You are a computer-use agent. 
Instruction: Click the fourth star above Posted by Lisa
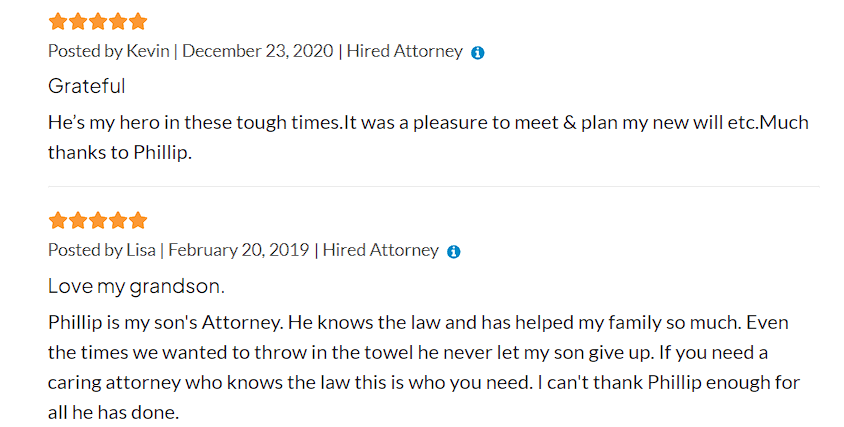point(118,221)
